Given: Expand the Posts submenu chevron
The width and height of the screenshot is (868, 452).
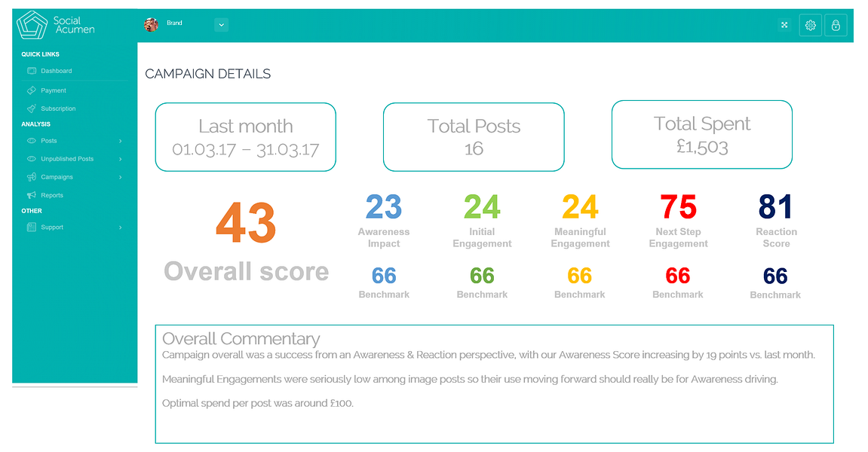Looking at the screenshot, I should click(x=120, y=141).
